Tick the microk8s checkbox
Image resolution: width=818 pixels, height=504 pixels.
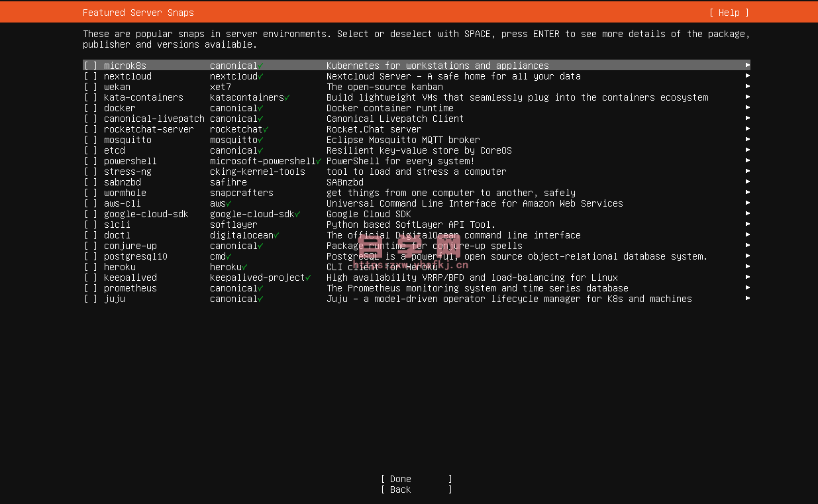pyautogui.click(x=91, y=66)
